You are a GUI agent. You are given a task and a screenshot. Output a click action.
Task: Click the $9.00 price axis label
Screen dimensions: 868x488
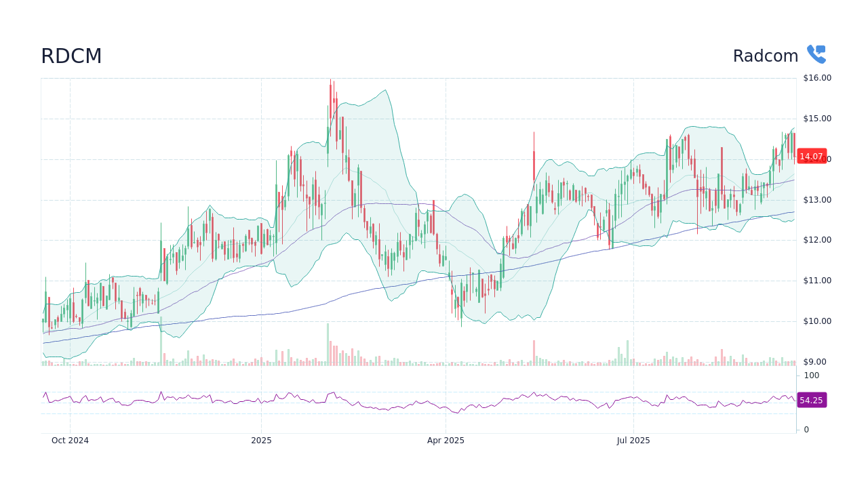[816, 361]
